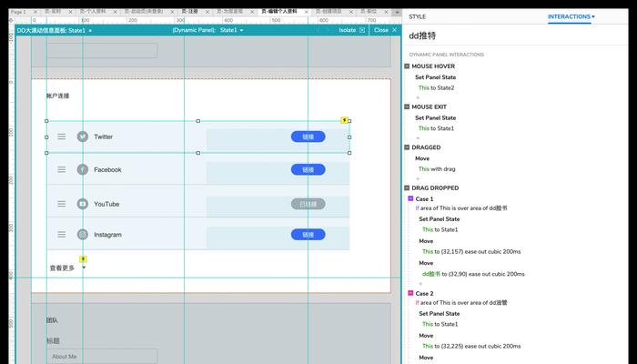Click Isolate in the panel header
Screen dimensions: 637x364
click(x=348, y=30)
